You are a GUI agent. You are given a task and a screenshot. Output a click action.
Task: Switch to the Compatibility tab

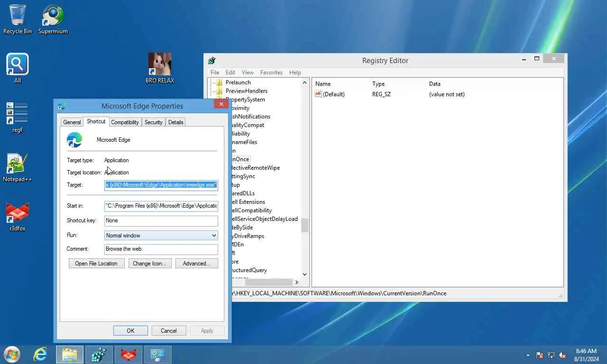click(x=125, y=122)
